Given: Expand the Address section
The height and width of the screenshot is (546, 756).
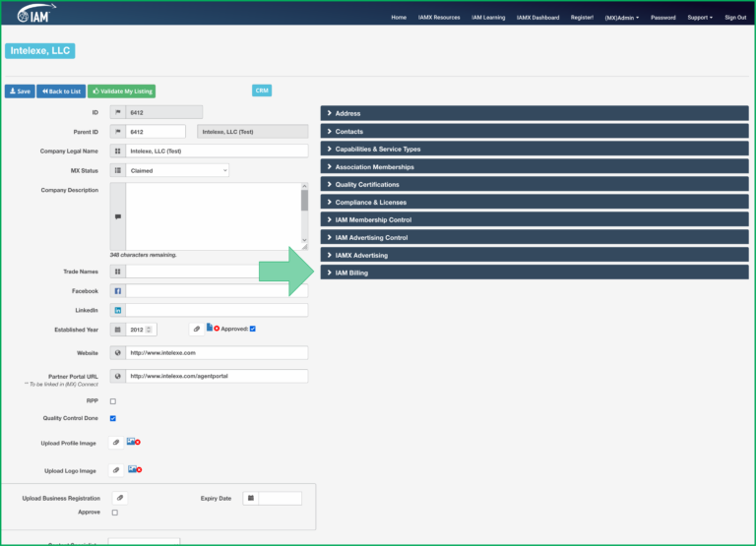Looking at the screenshot, I should [x=535, y=113].
